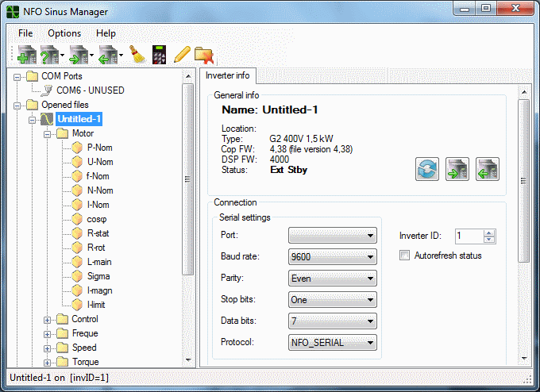Select the U-Nom parameter

(x=100, y=162)
